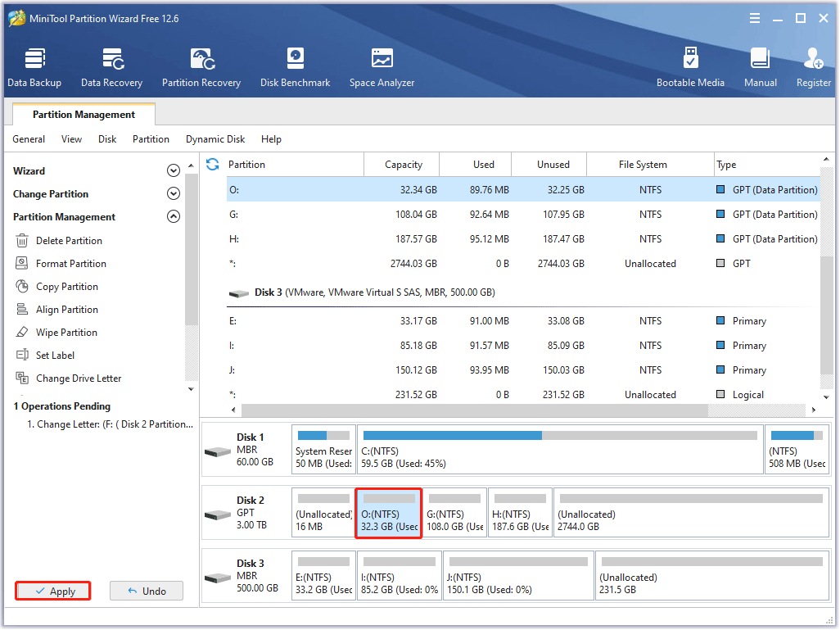Undo the pending drive letter change
Screen dimensions: 840x630
[x=146, y=590]
